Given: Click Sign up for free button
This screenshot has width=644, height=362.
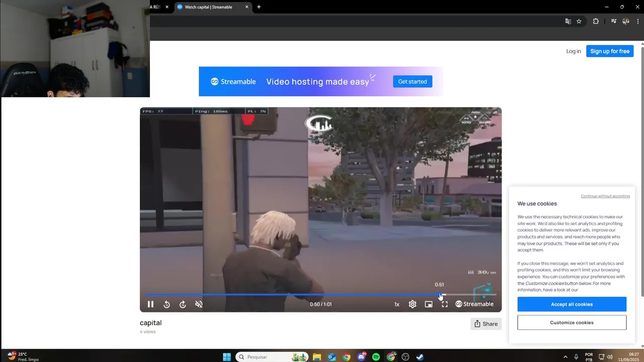Looking at the screenshot, I should (610, 51).
